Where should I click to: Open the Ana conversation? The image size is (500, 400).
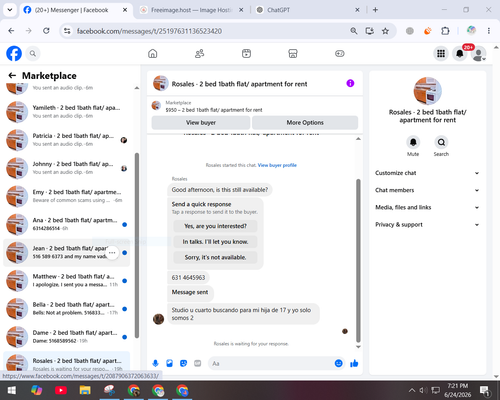(67, 224)
